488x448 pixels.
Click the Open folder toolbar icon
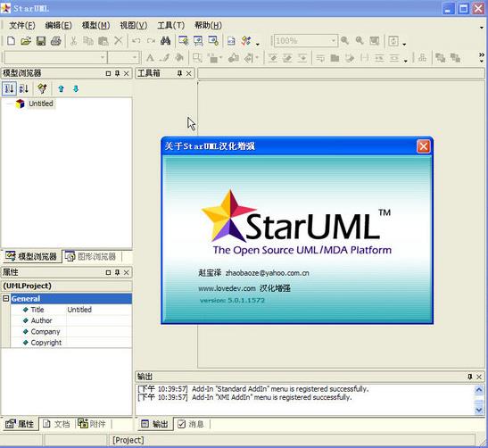[26, 41]
